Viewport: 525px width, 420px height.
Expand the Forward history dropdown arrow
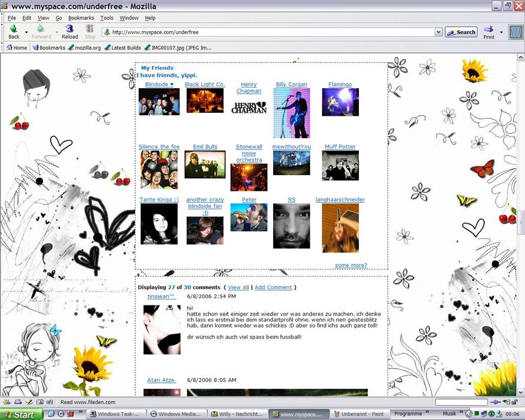(56, 32)
